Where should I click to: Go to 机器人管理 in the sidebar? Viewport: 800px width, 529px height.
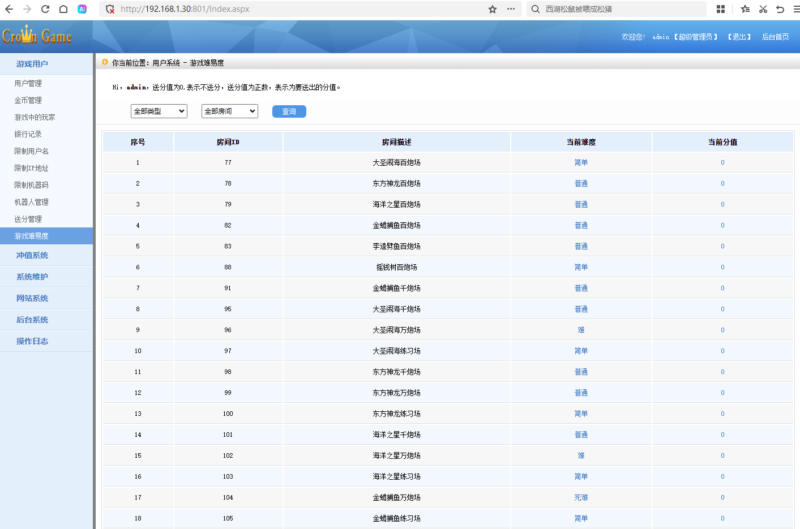click(x=31, y=202)
